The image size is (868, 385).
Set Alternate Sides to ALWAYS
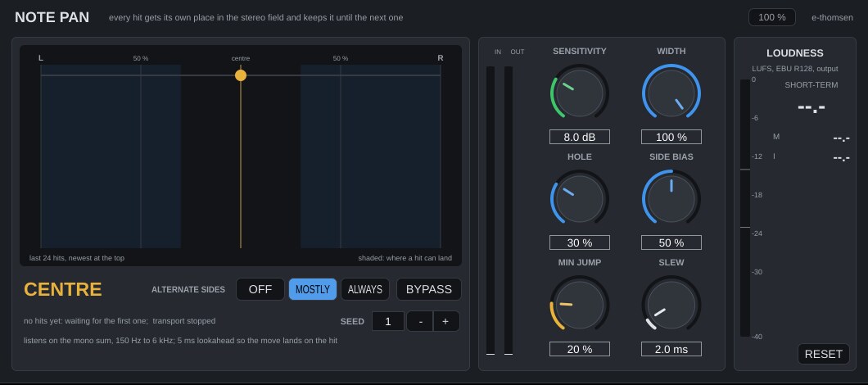click(365, 289)
